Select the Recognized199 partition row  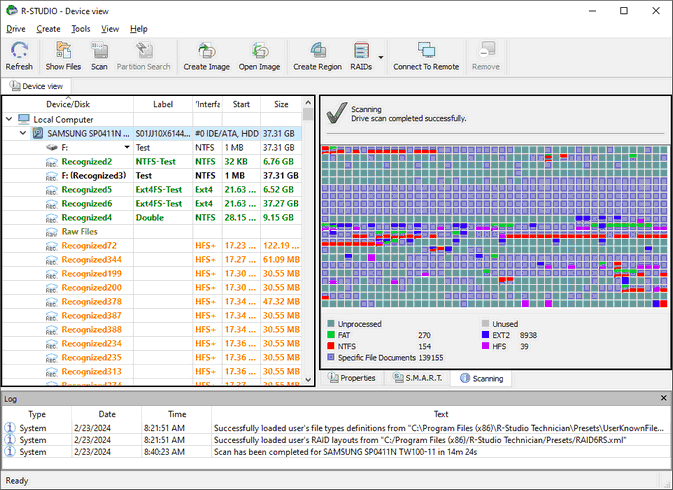point(152,274)
